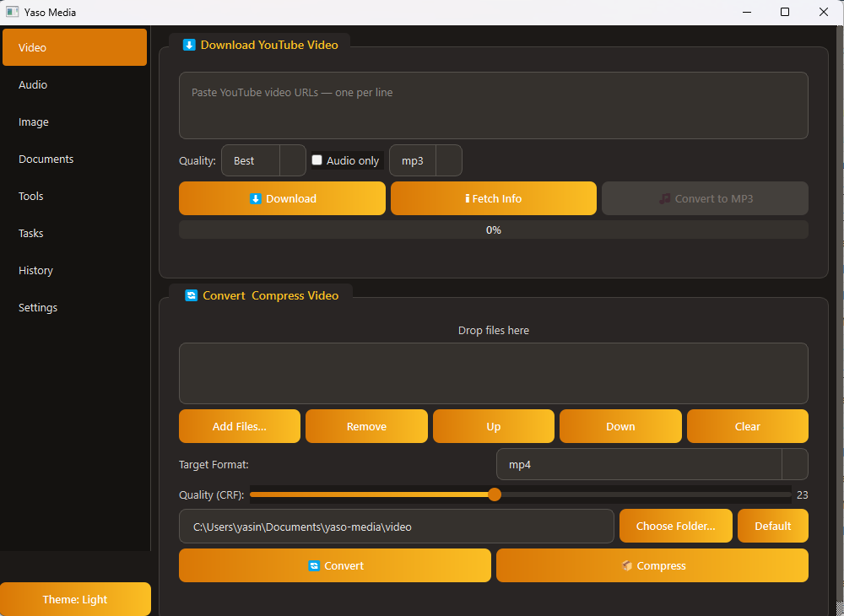Click Choose Folder... button
The height and width of the screenshot is (616, 844).
click(x=676, y=526)
